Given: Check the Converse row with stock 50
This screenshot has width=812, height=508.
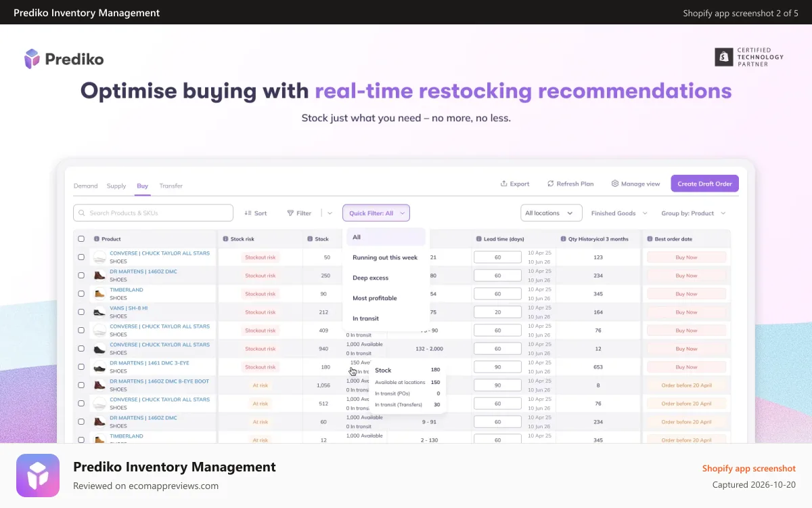Looking at the screenshot, I should point(81,257).
